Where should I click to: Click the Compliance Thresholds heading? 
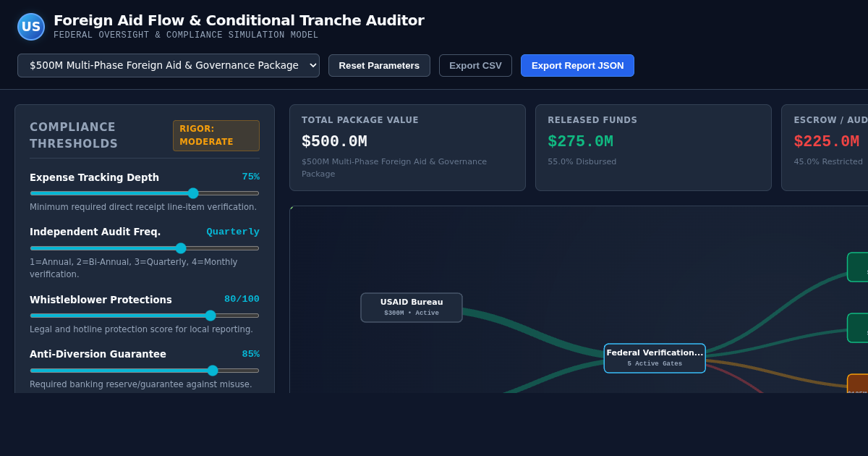(73, 135)
